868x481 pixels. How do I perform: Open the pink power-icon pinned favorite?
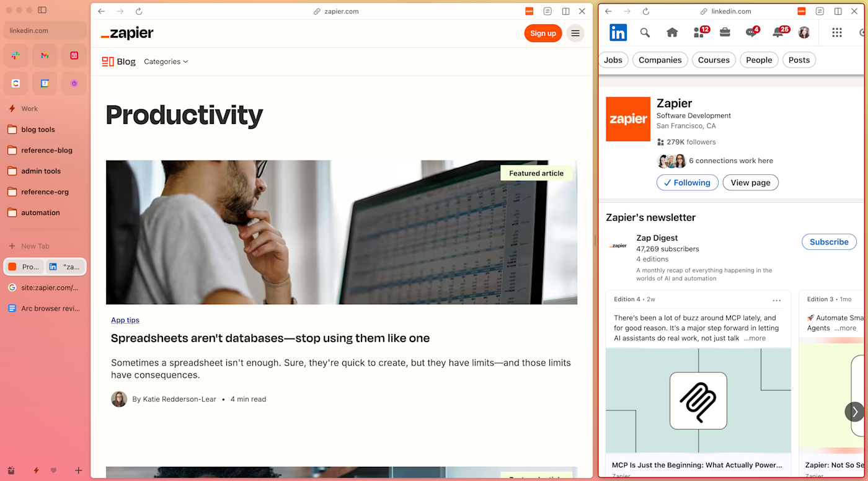tap(74, 83)
